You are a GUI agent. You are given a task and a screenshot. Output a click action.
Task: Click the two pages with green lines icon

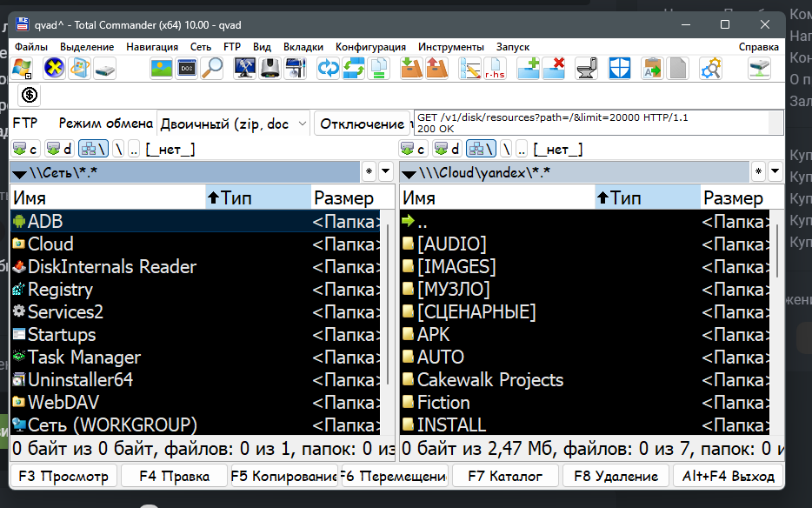coord(378,69)
